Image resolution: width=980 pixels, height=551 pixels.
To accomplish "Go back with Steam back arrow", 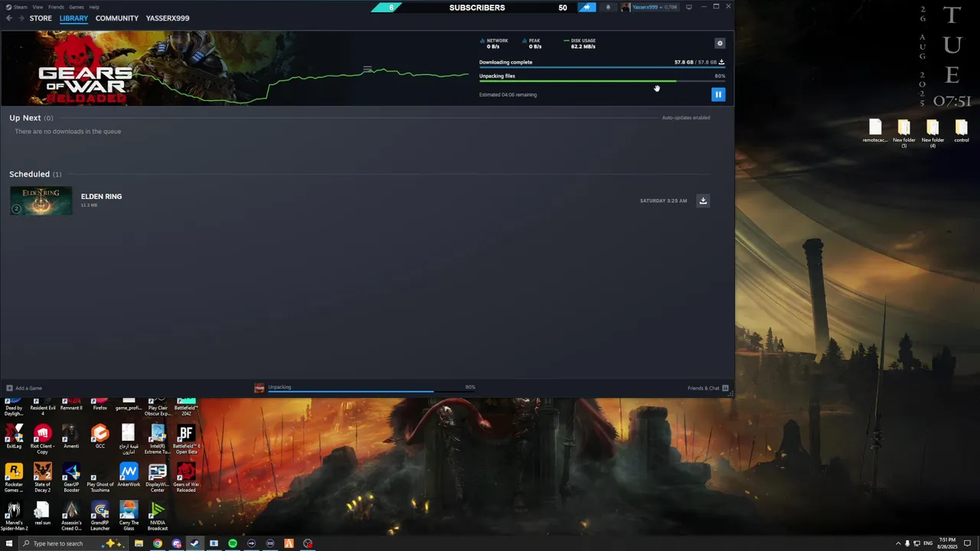I will pos(9,18).
